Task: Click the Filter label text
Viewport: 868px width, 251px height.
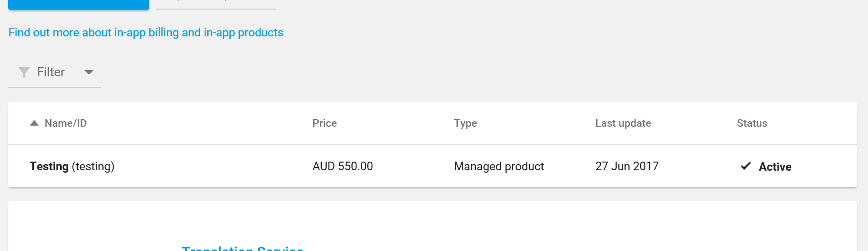Action: [51, 72]
